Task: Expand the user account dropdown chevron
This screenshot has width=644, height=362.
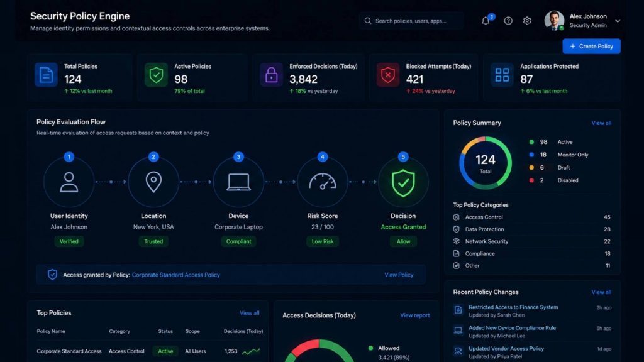Action: [618, 21]
